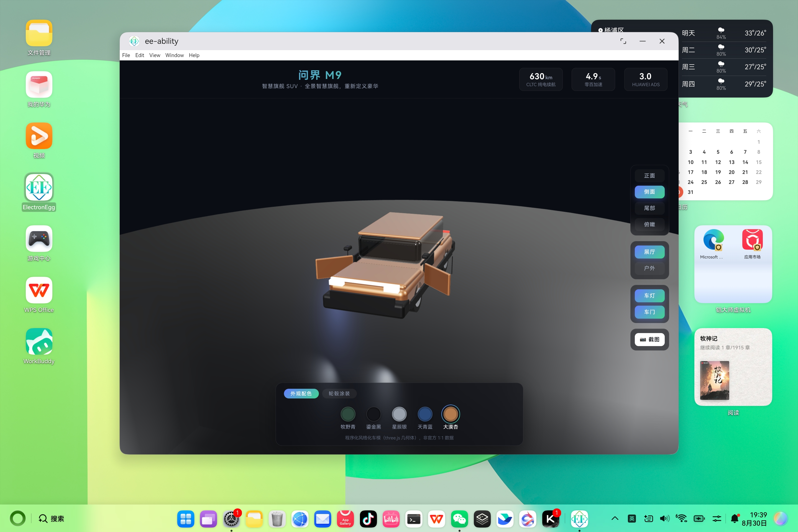Select the 侧面 side view
Image resolution: width=798 pixels, height=532 pixels.
tap(649, 192)
